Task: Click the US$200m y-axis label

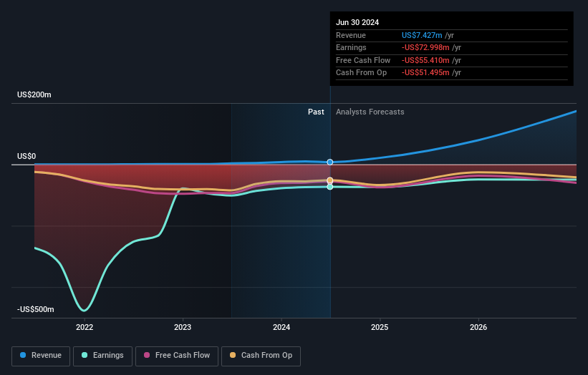Action: [x=34, y=94]
